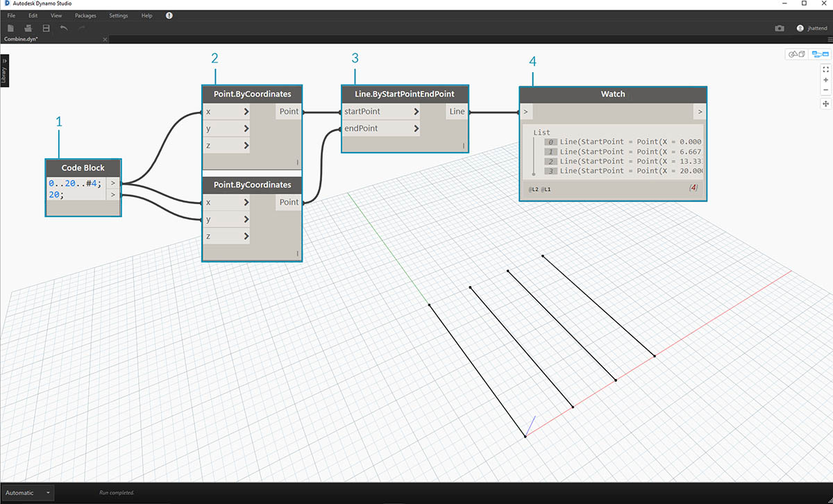Close the Combine.dyn tab
The image size is (833, 504).
(105, 40)
